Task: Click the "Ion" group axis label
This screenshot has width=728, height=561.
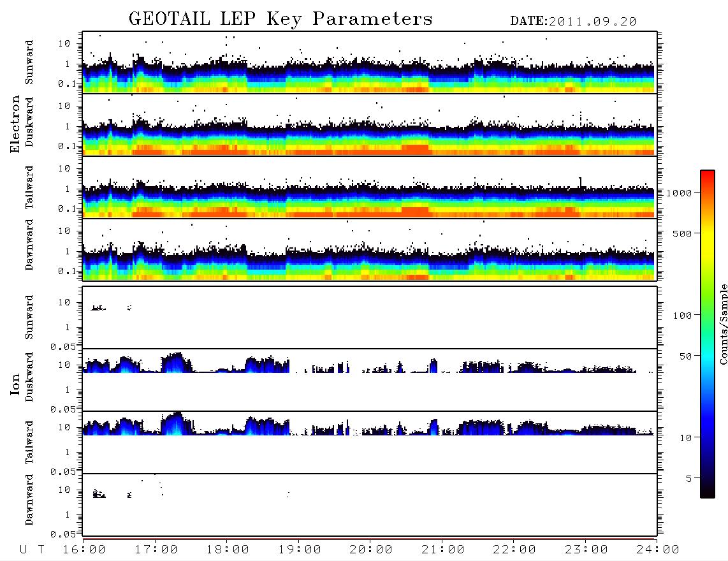Action: (x=15, y=384)
